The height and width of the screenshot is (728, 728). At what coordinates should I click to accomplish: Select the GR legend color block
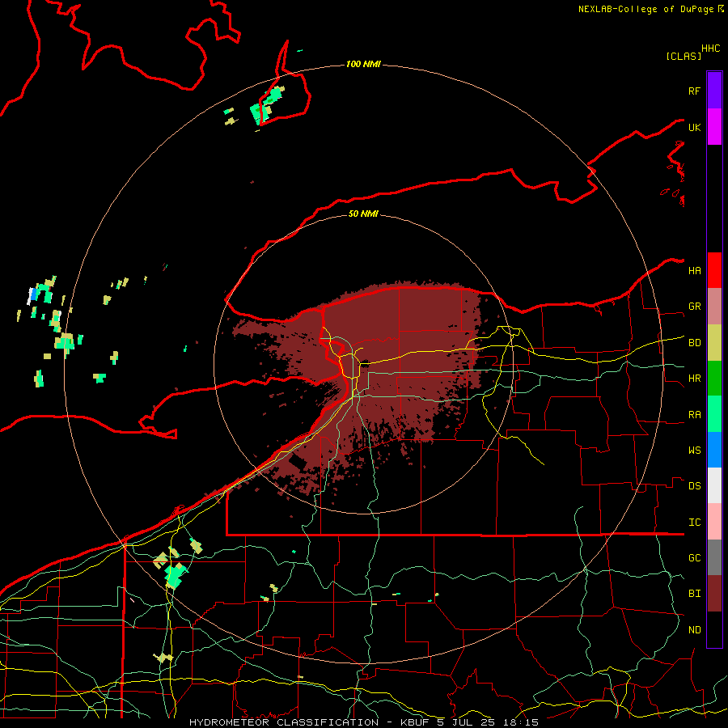pyautogui.click(x=714, y=306)
